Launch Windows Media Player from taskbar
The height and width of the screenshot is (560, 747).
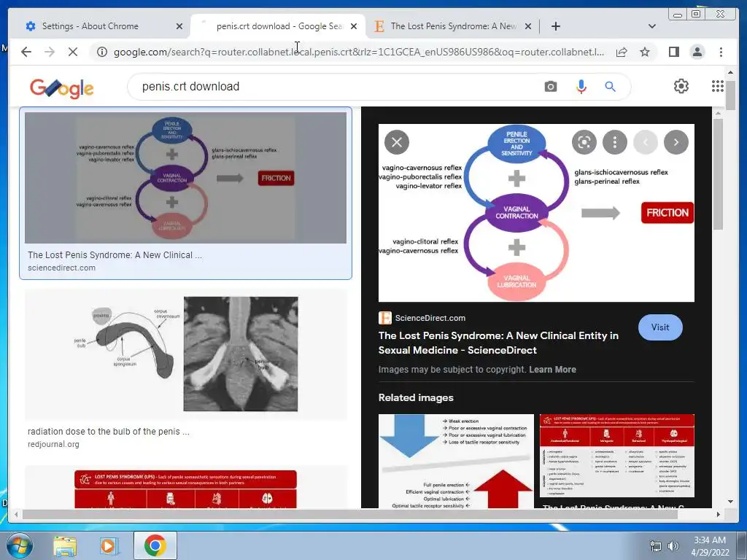(x=109, y=546)
